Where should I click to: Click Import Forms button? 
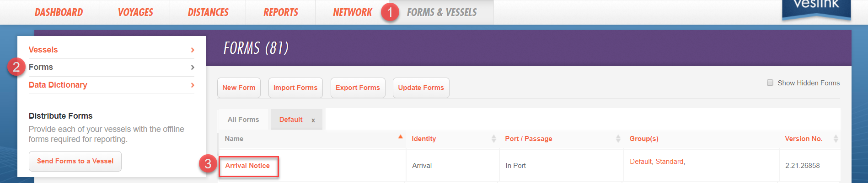[x=295, y=88]
